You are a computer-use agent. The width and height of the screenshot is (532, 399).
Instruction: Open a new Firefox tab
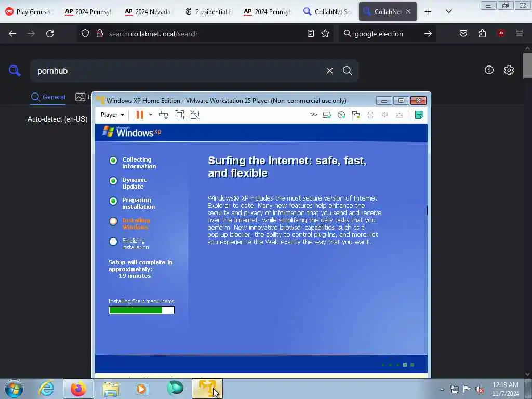[428, 11]
